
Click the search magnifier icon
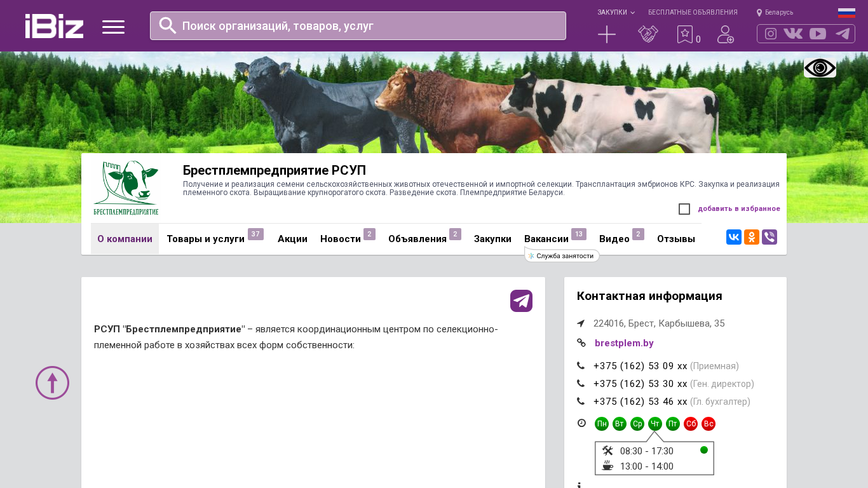coord(168,25)
